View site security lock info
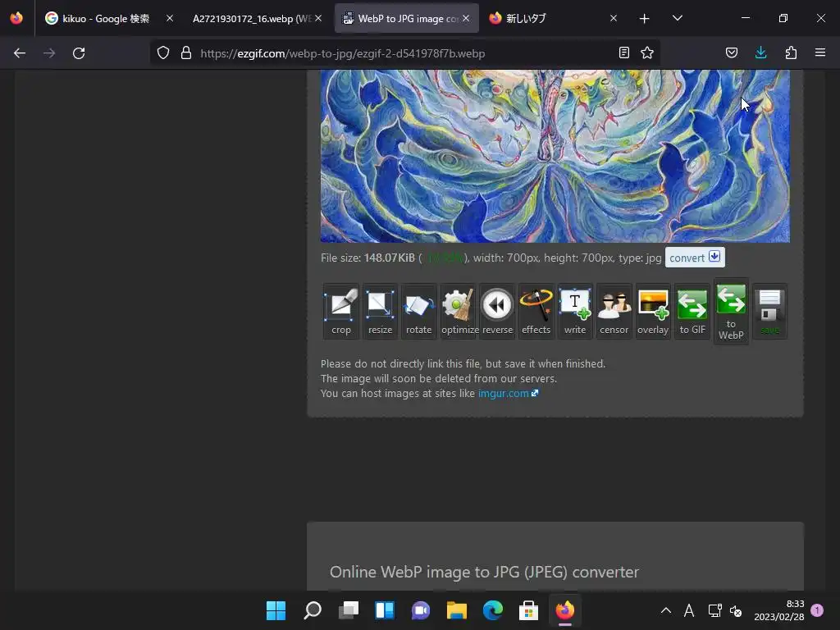 pyautogui.click(x=186, y=53)
